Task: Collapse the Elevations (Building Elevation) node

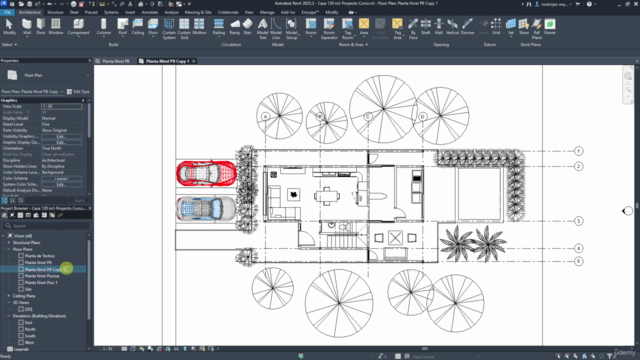Action: point(9,316)
